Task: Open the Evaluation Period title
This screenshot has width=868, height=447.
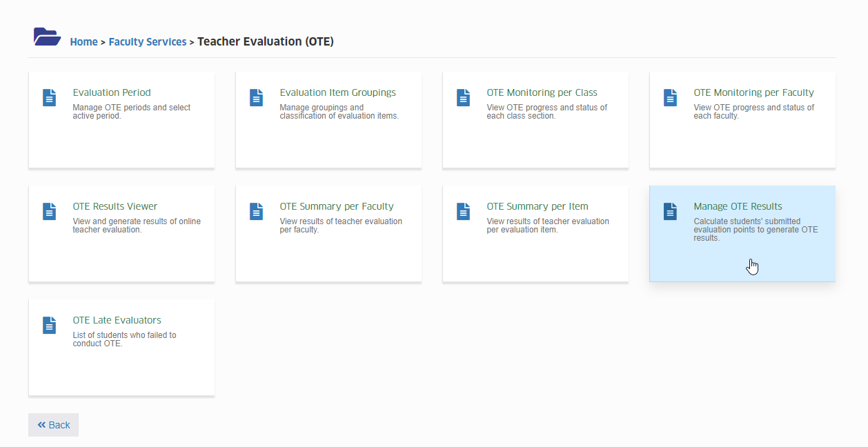Action: [x=112, y=92]
